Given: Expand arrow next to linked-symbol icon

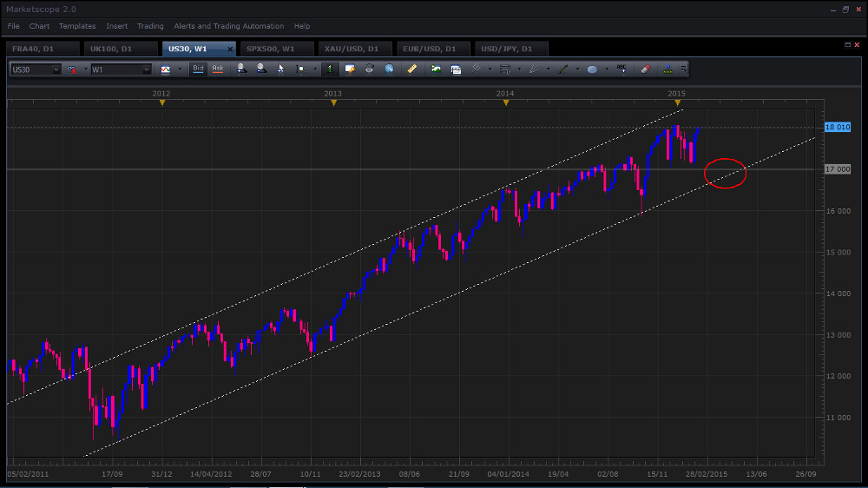Looking at the screenshot, I should [86, 69].
